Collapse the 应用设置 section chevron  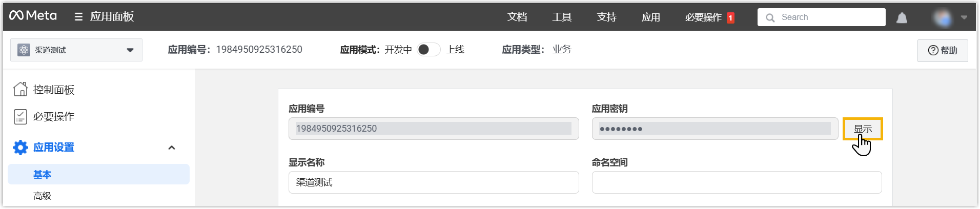(172, 148)
